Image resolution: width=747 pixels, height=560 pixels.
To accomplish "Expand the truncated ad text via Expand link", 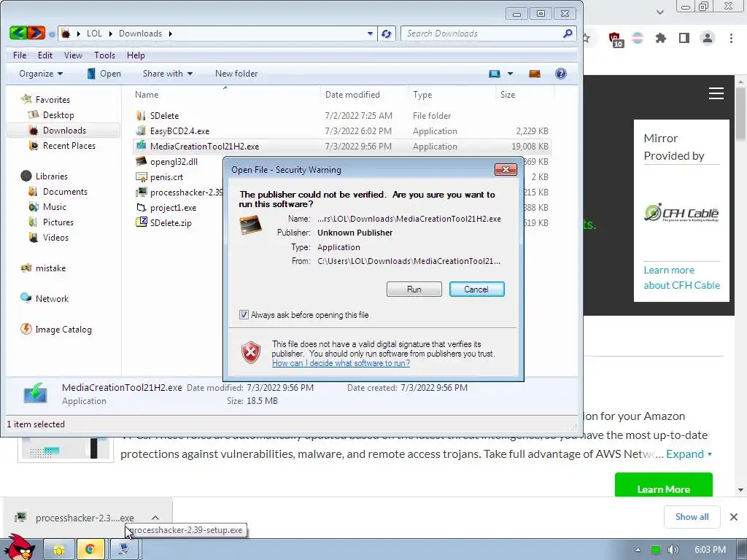I will pyautogui.click(x=689, y=454).
